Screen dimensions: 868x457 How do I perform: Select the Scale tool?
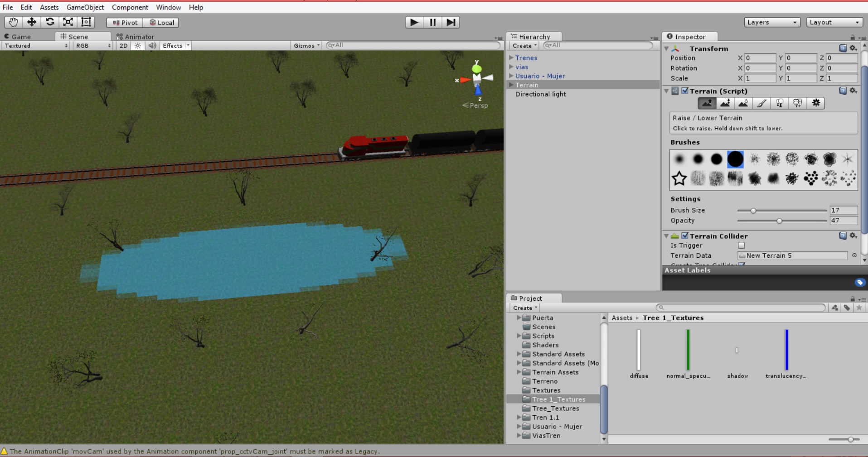pyautogui.click(x=68, y=22)
